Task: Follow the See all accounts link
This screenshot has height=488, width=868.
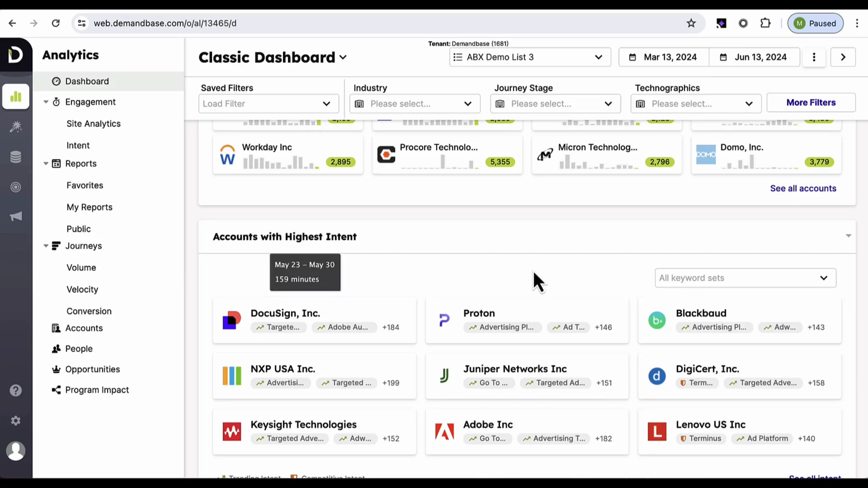Action: pos(803,189)
